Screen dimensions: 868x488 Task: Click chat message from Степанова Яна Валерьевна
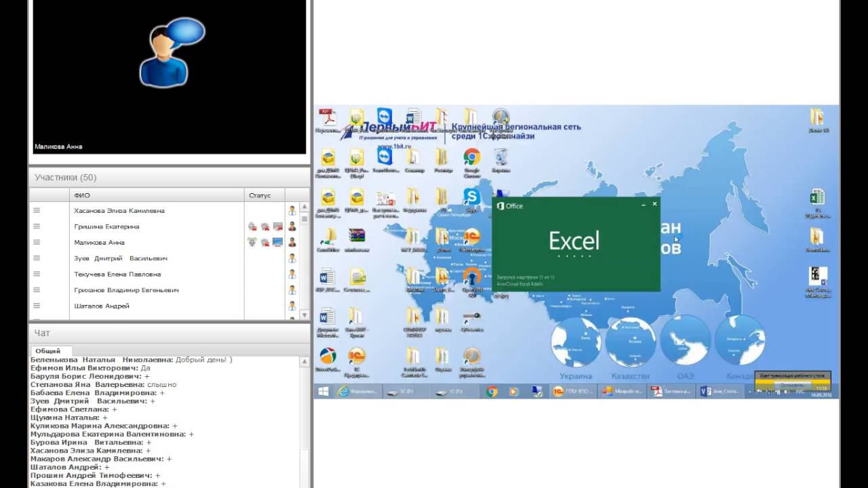click(x=104, y=384)
